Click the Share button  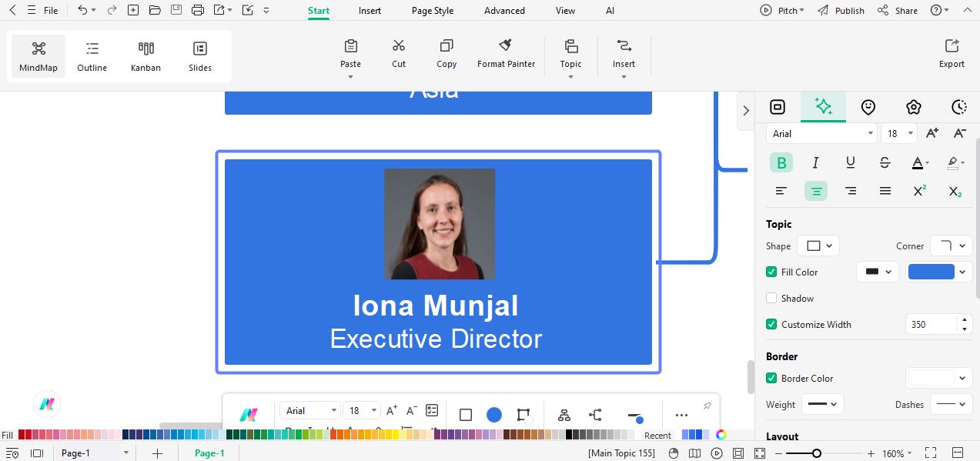[898, 11]
